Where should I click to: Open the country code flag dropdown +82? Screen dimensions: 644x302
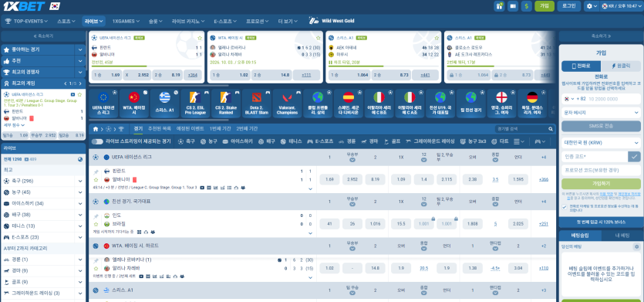pyautogui.click(x=568, y=99)
